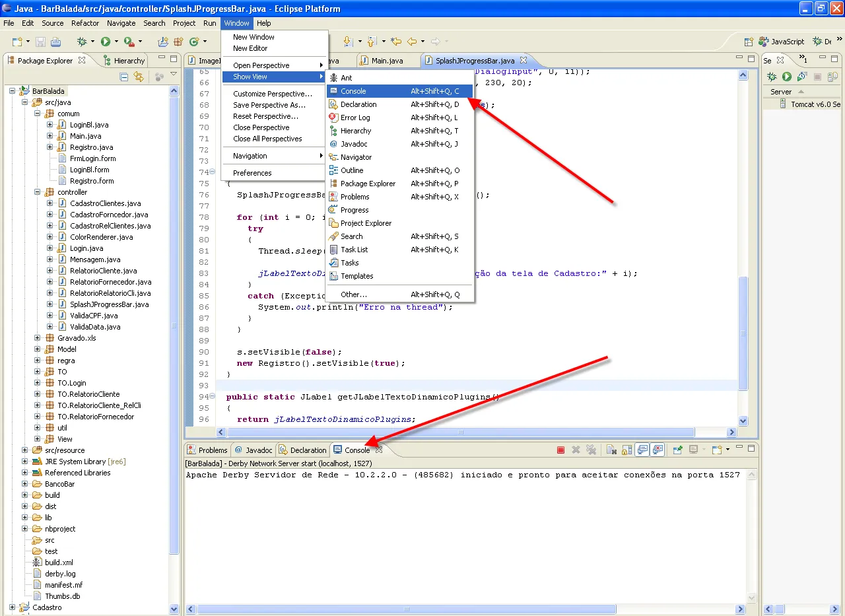Toggle show console when standard output changes
Image resolution: width=845 pixels, height=616 pixels.
(642, 450)
